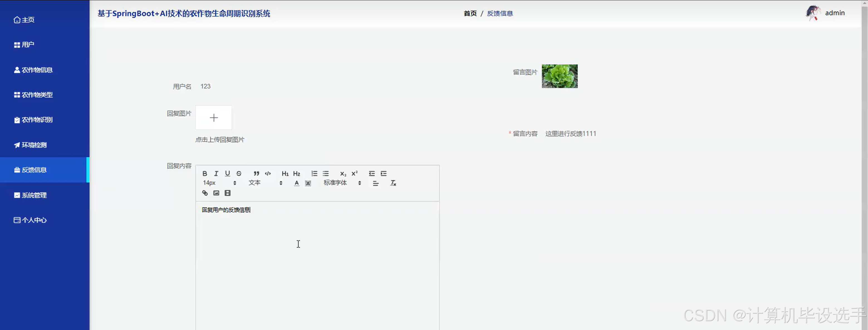Insert a video into the reply content
Viewport: 868px width, 330px height.
click(x=228, y=193)
